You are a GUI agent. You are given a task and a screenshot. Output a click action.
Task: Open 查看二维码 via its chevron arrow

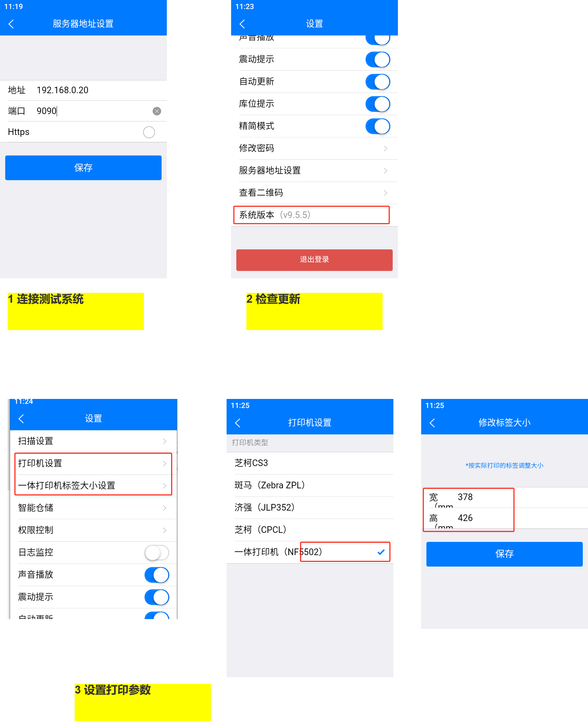pos(385,193)
